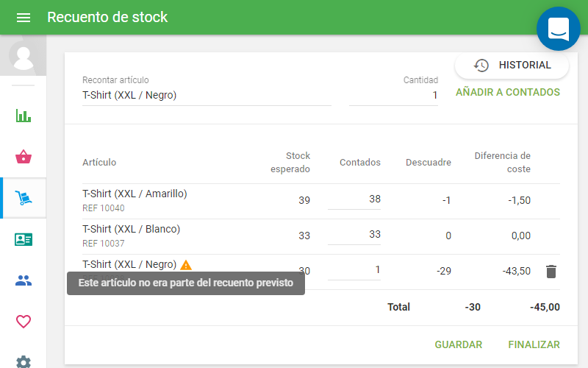The height and width of the screenshot is (368, 588).
Task: Open the bar chart reports section
Action: [24, 116]
